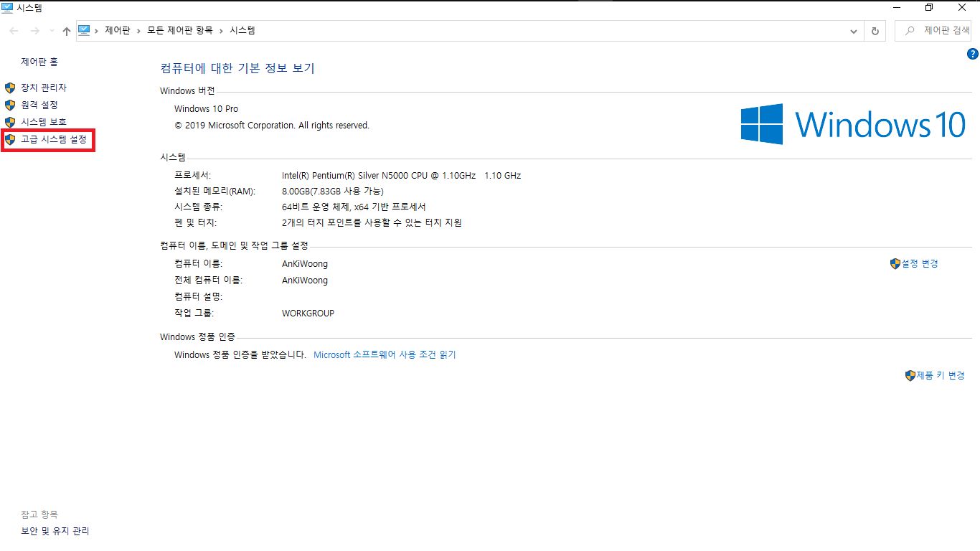Viewport: 980px width, 551px height.
Task: Click the computer icon in address bar
Action: (84, 30)
